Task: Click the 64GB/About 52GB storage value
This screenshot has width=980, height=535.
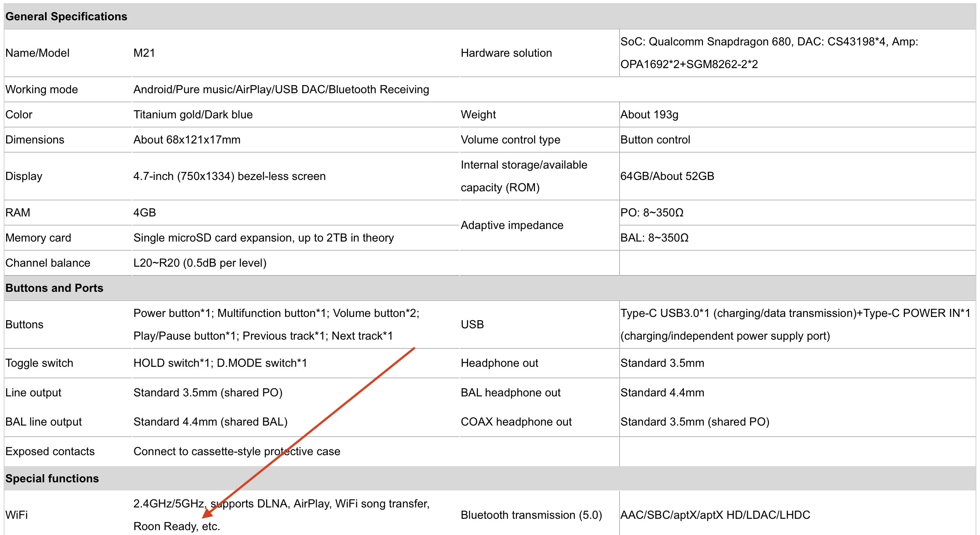Action: (x=667, y=176)
